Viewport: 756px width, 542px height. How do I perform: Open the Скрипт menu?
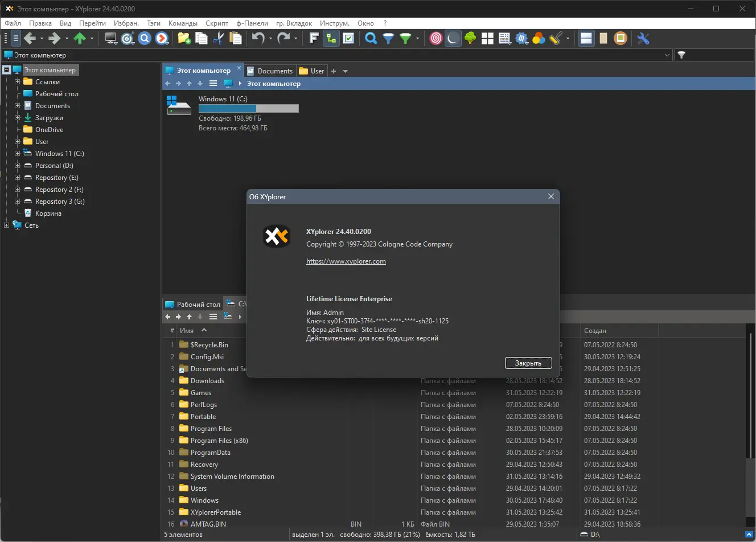click(216, 23)
